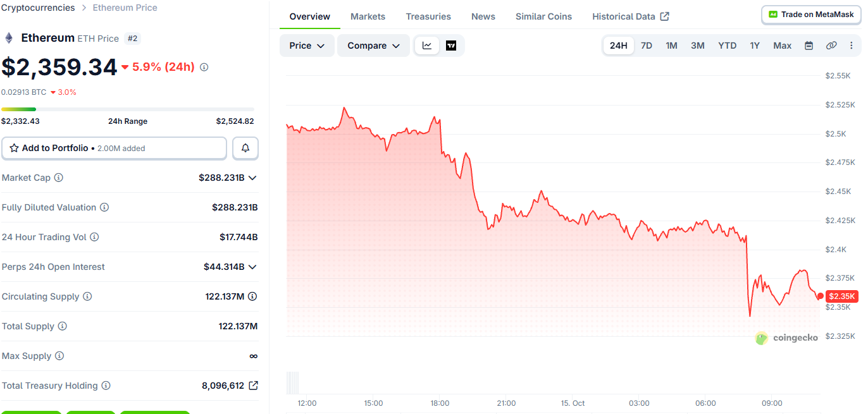
Task: Show Circulating Supply label info tooltip
Action: pyautogui.click(x=87, y=296)
